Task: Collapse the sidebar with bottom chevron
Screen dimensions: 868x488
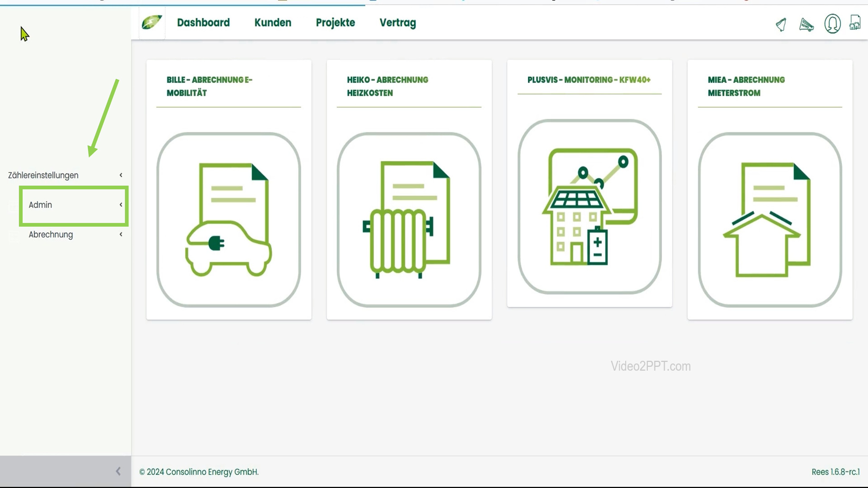Action: pyautogui.click(x=118, y=471)
